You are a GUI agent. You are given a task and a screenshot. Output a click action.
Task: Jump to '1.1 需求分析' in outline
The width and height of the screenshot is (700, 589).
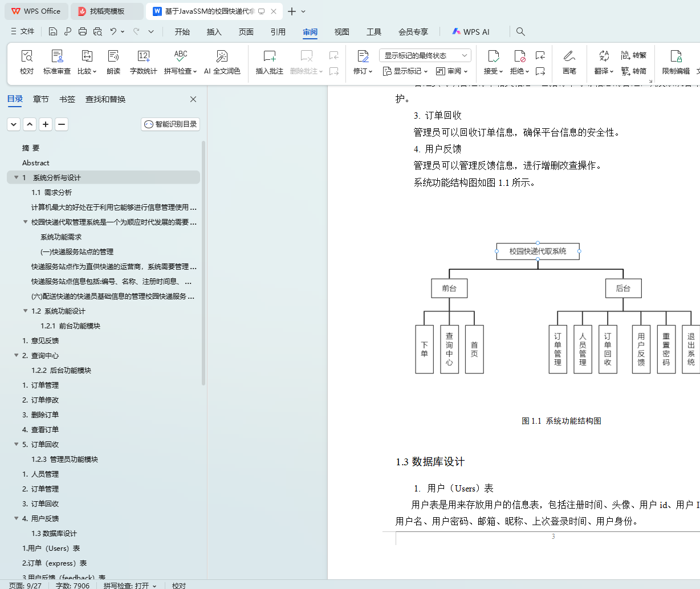click(x=51, y=192)
